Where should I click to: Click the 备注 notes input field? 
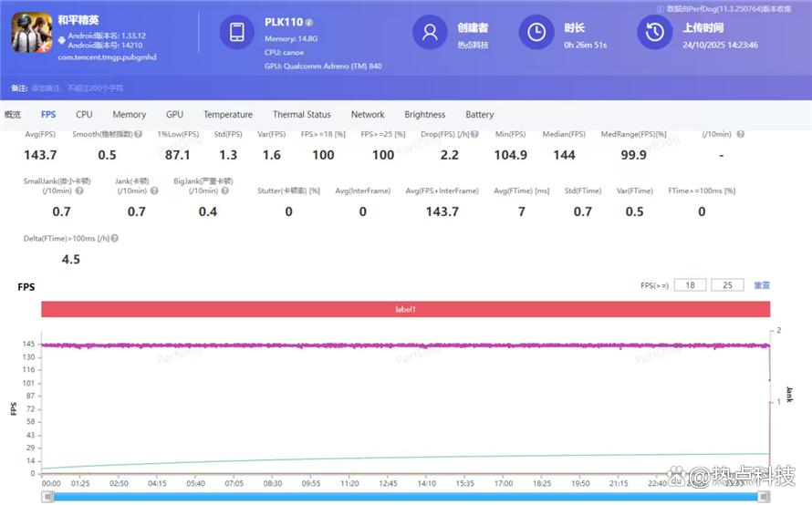pyautogui.click(x=78, y=88)
